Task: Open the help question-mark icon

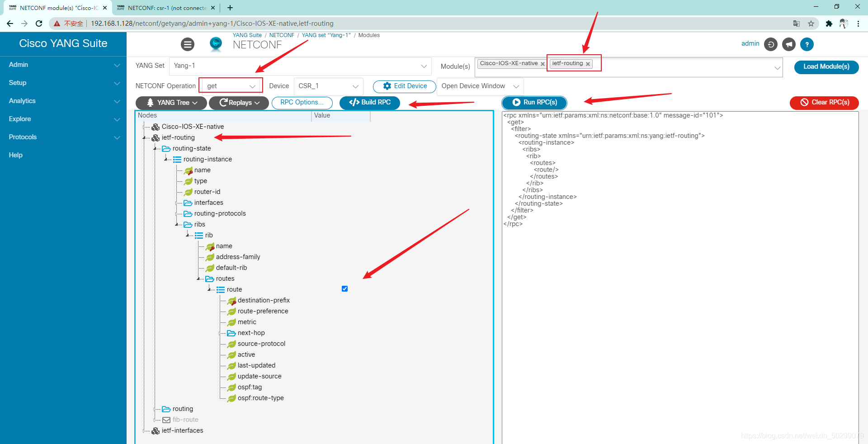Action: pyautogui.click(x=807, y=44)
